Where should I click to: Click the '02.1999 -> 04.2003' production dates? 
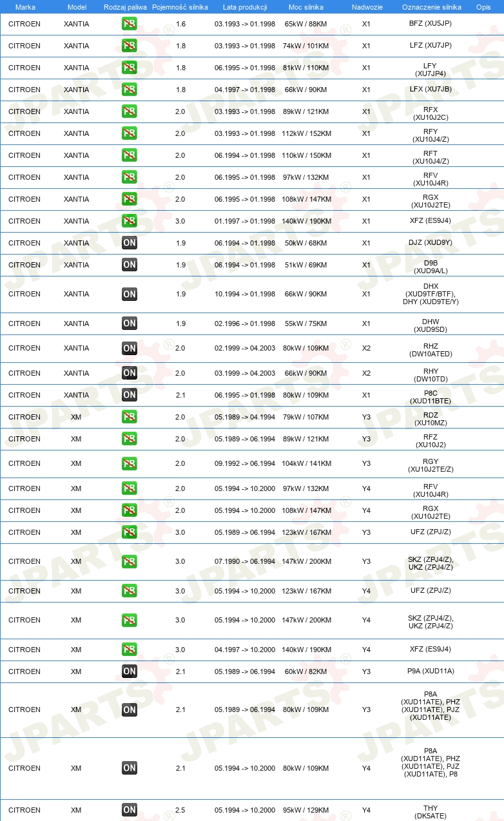(245, 348)
